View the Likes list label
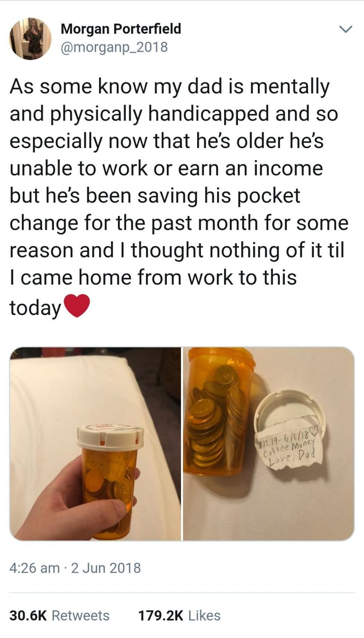 (204, 615)
